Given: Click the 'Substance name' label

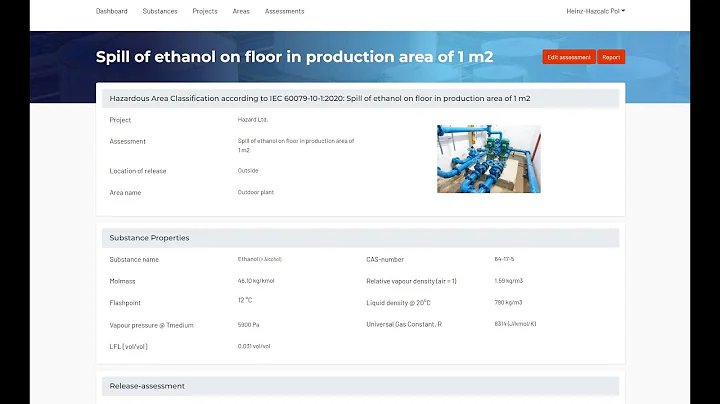Looking at the screenshot, I should pos(134,259).
